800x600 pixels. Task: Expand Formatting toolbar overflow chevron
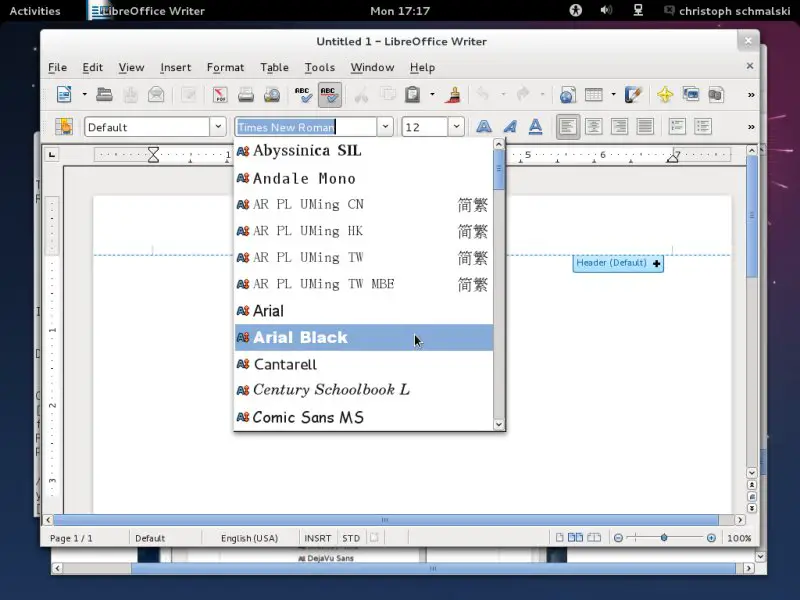[751, 127]
